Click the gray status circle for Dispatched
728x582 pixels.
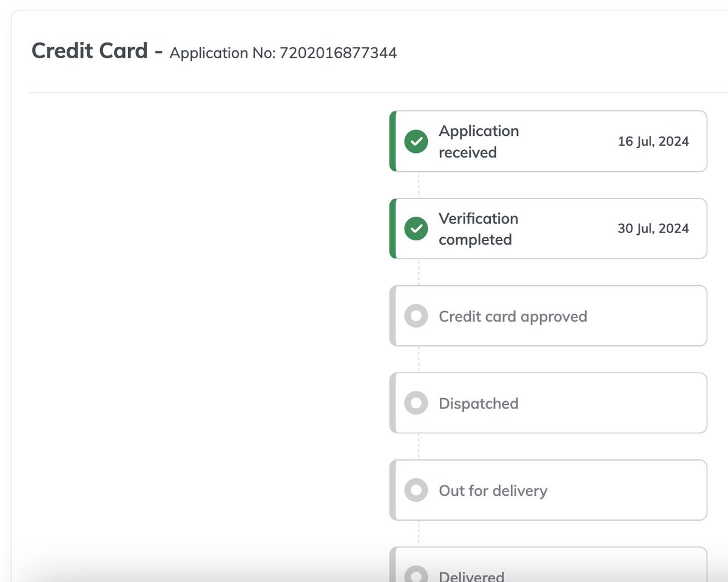point(416,403)
